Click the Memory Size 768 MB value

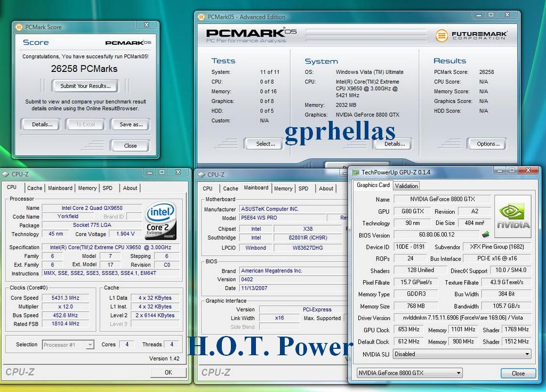pyautogui.click(x=416, y=306)
